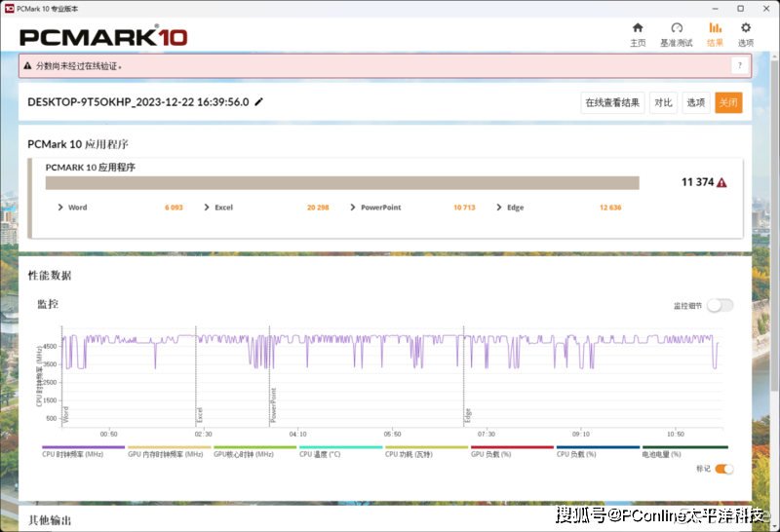Select GPU 负载 (%) red legend
The width and height of the screenshot is (780, 532).
point(513,451)
